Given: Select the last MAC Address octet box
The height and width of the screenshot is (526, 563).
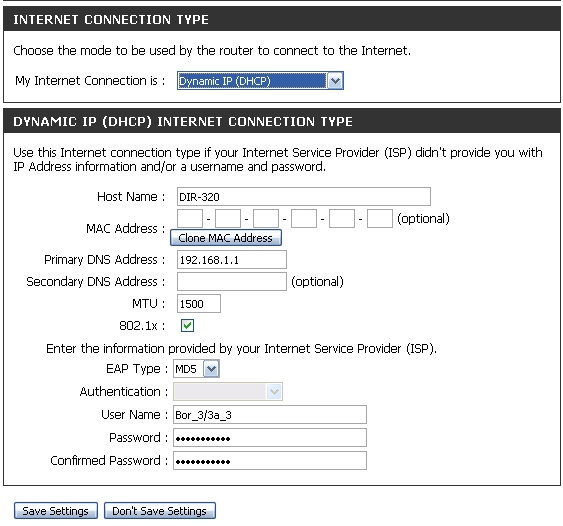Looking at the screenshot, I should tap(380, 219).
